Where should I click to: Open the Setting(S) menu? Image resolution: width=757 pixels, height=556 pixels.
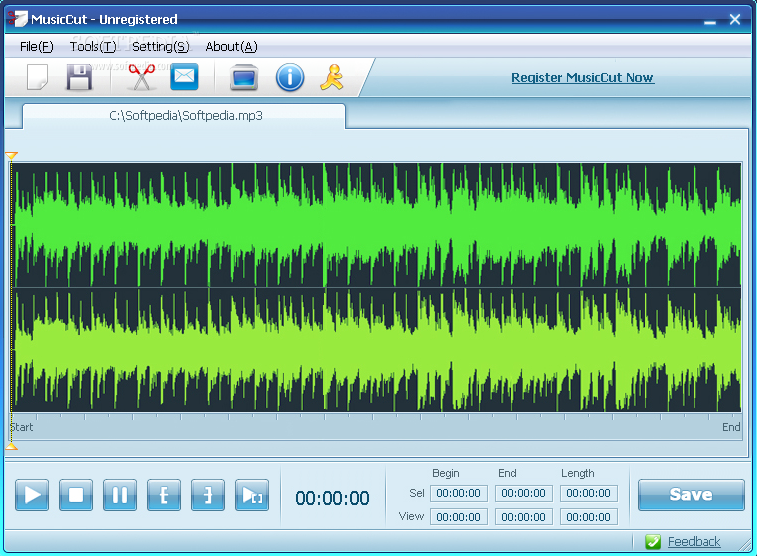pyautogui.click(x=161, y=46)
